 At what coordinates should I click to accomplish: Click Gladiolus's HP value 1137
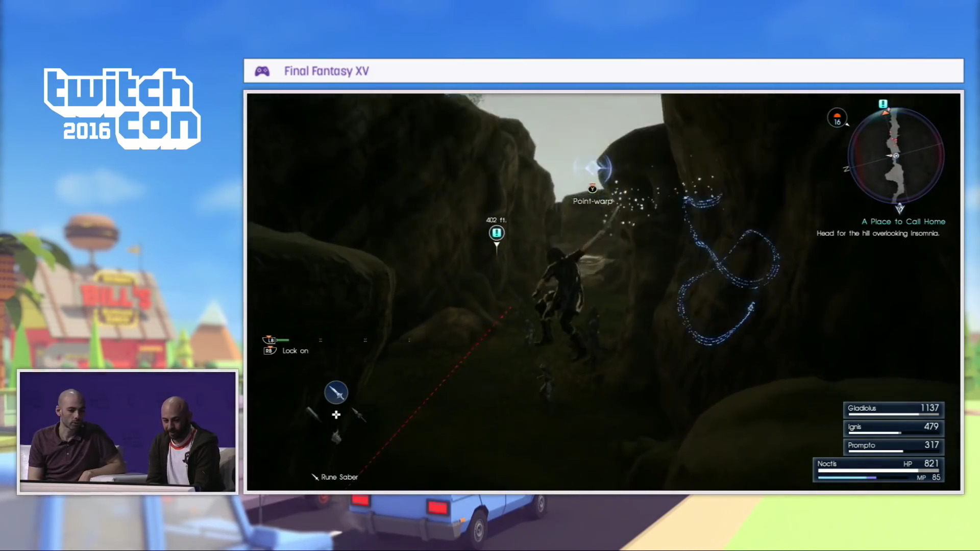pyautogui.click(x=929, y=408)
